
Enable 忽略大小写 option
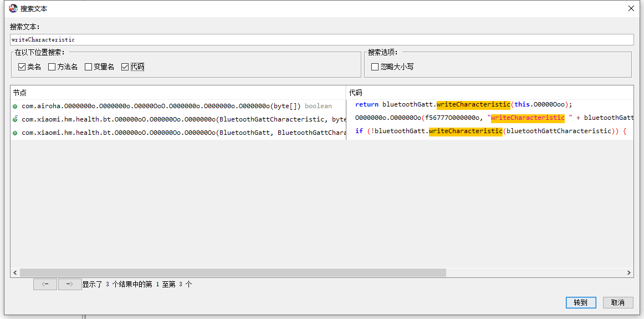[x=375, y=67]
